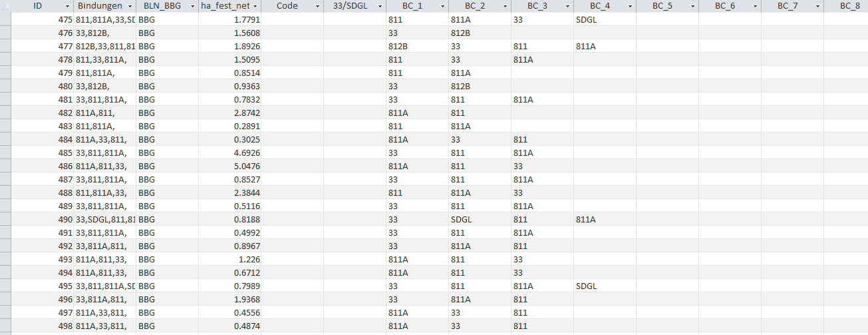Open the BC_1 column dropdown arrow
This screenshot has height=335, width=868.
442,6
